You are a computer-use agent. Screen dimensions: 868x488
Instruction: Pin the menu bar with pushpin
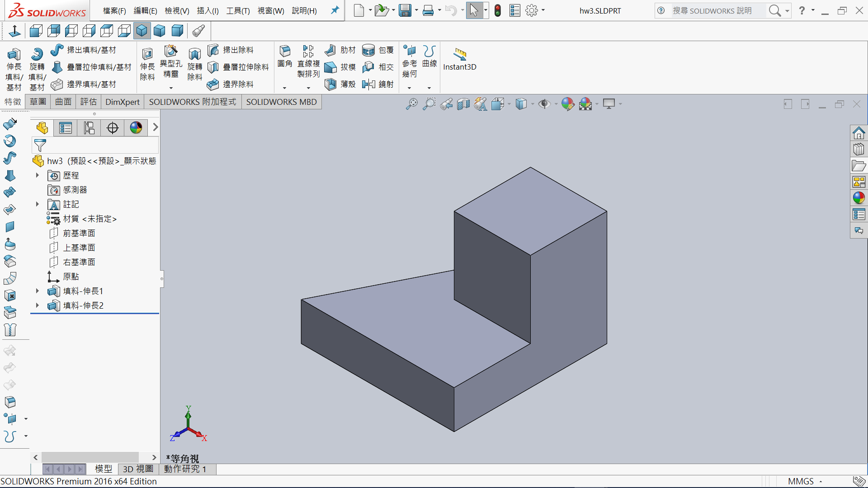tap(335, 10)
